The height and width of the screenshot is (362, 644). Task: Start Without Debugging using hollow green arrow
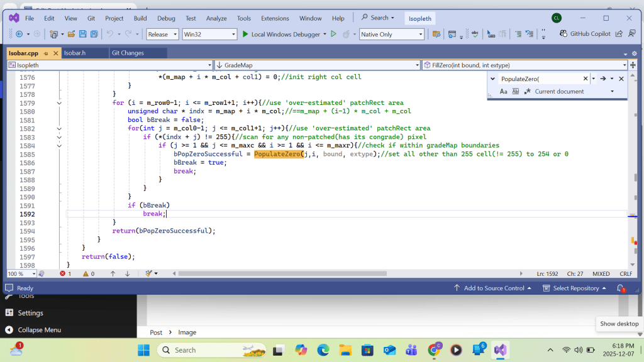pos(334,34)
